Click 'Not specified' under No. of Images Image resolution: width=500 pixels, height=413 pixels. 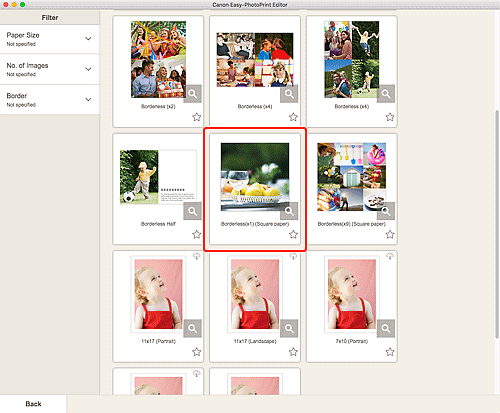[21, 74]
